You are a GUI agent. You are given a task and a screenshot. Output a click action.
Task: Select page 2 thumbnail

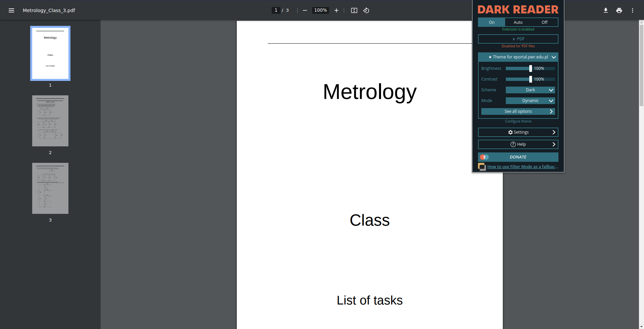(x=50, y=121)
